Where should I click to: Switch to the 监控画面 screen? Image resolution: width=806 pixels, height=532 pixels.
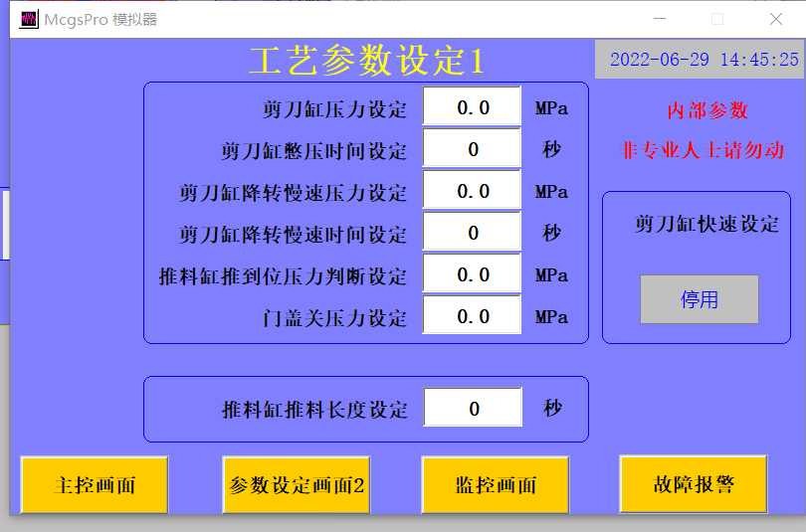click(495, 484)
